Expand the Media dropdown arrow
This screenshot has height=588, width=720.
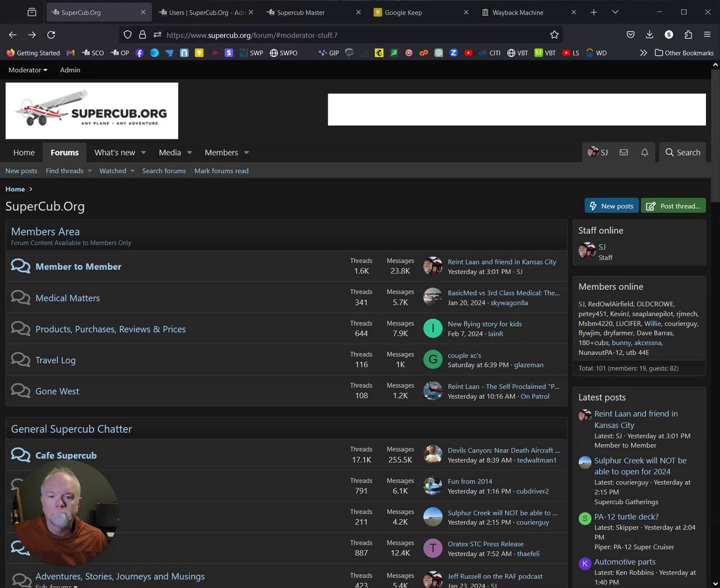pyautogui.click(x=190, y=152)
